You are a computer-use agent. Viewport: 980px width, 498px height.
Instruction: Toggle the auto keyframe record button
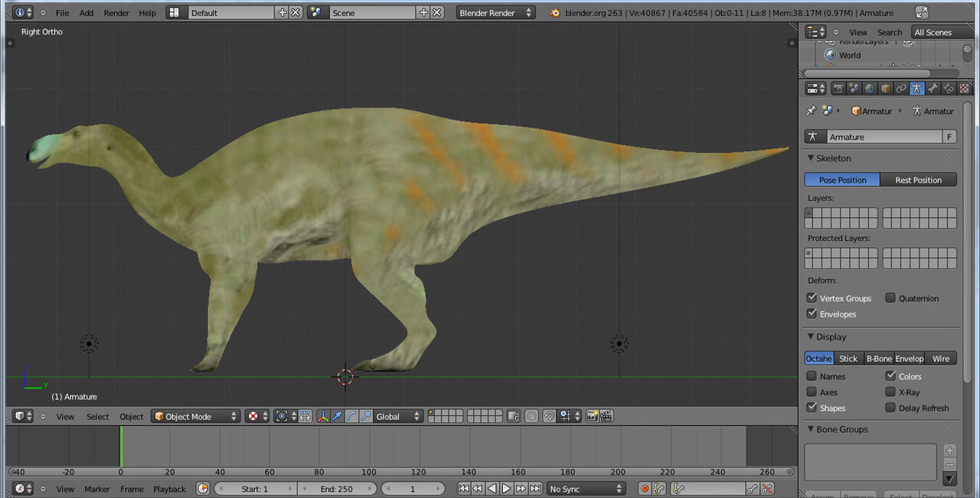pyautogui.click(x=645, y=489)
